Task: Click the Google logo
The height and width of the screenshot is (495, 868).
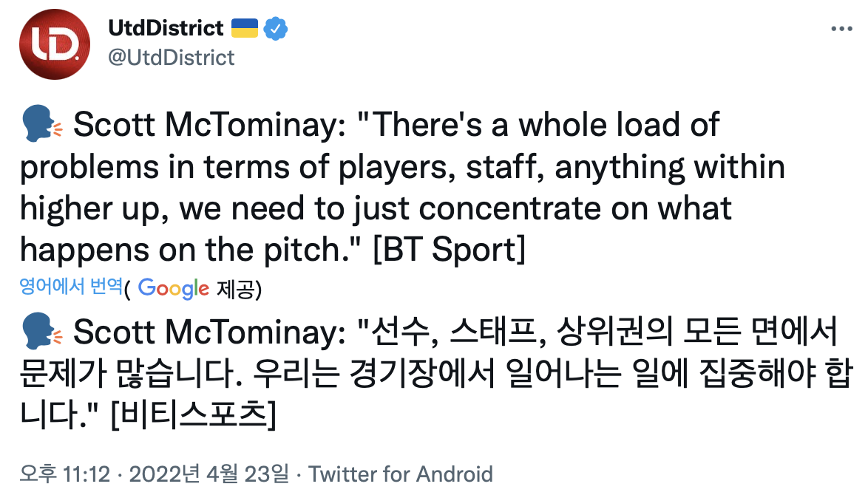Action: (173, 289)
